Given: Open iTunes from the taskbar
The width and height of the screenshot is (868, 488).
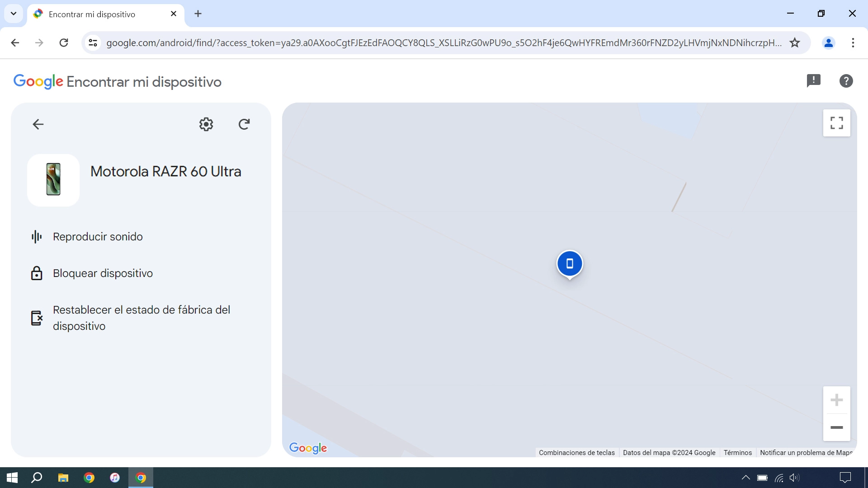Looking at the screenshot, I should [115, 478].
